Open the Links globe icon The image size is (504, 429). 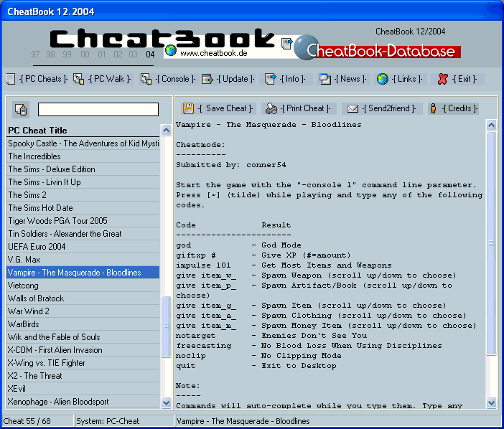[x=383, y=79]
